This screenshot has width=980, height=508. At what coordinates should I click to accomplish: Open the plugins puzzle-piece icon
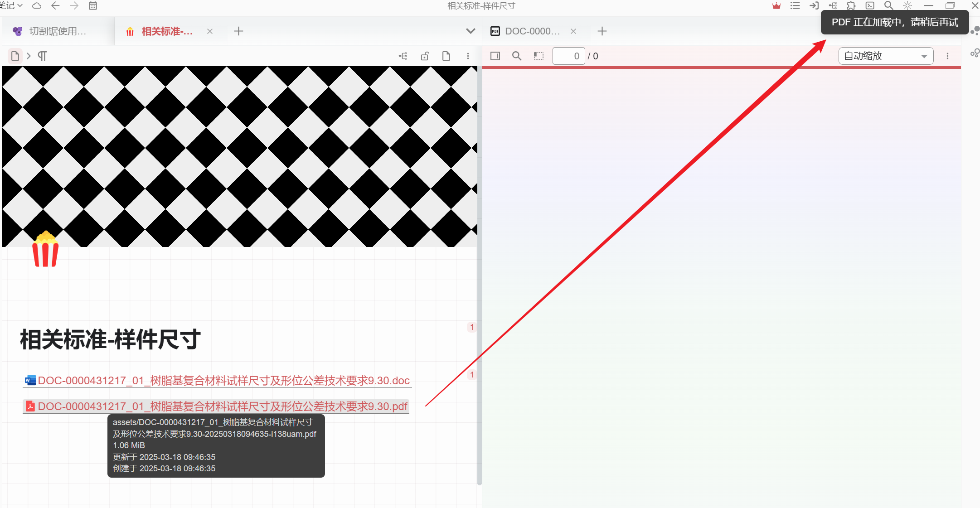click(851, 6)
